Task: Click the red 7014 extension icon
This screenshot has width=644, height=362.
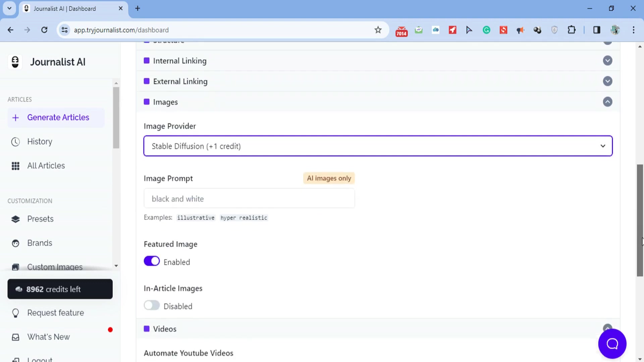Action: coord(401,31)
